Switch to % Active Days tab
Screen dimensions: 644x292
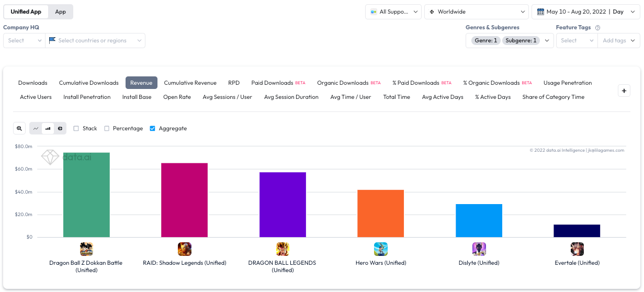tap(493, 97)
